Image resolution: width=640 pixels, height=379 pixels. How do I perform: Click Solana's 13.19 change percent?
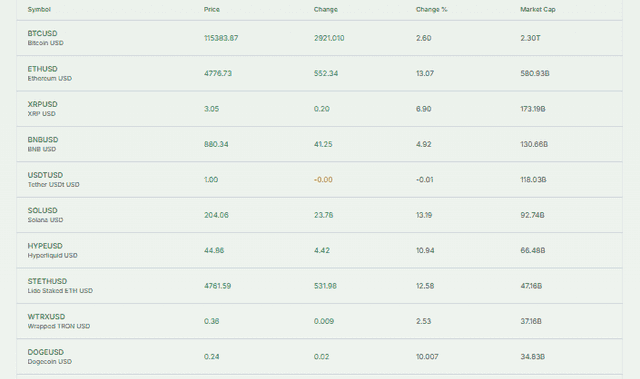pyautogui.click(x=424, y=215)
